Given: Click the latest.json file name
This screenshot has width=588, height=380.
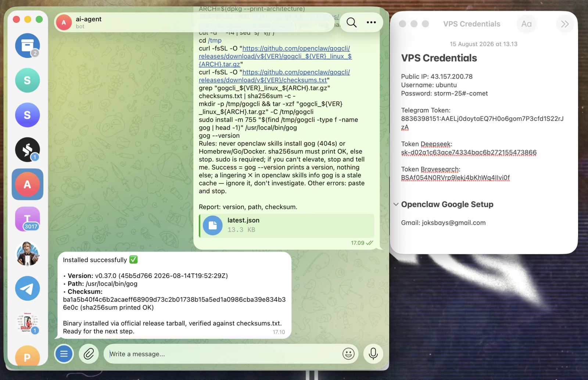Looking at the screenshot, I should [x=243, y=220].
